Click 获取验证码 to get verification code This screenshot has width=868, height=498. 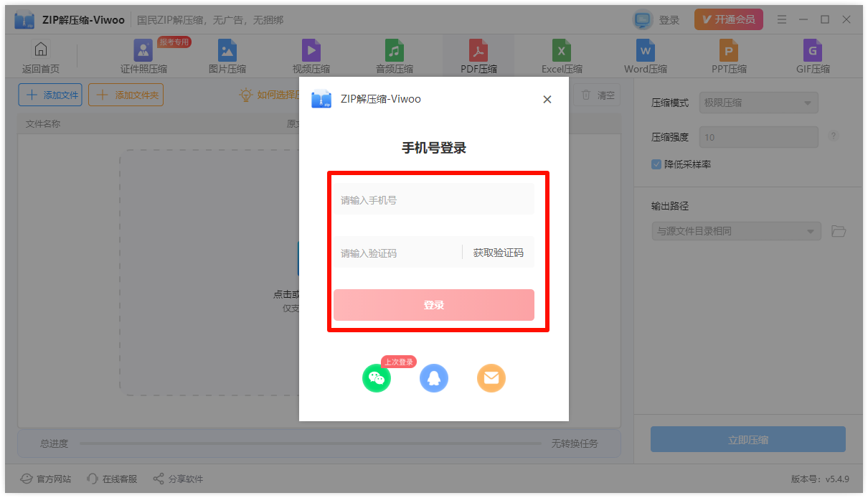[x=499, y=253]
